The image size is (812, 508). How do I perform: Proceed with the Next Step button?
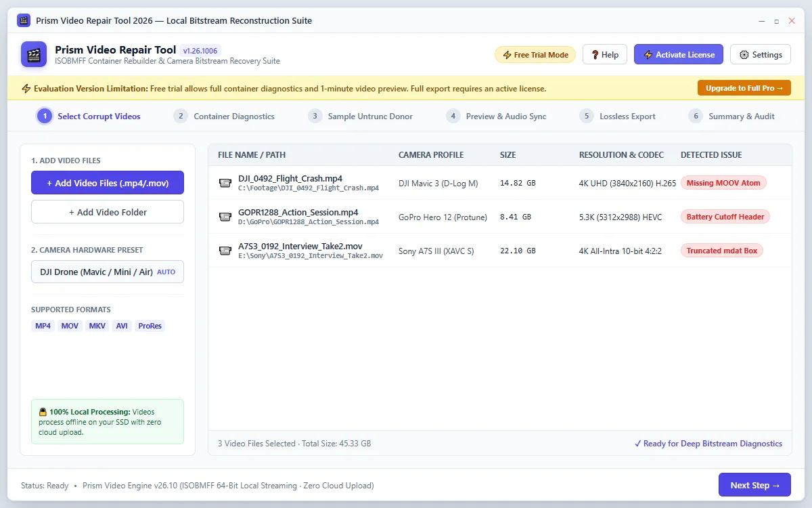coord(754,485)
